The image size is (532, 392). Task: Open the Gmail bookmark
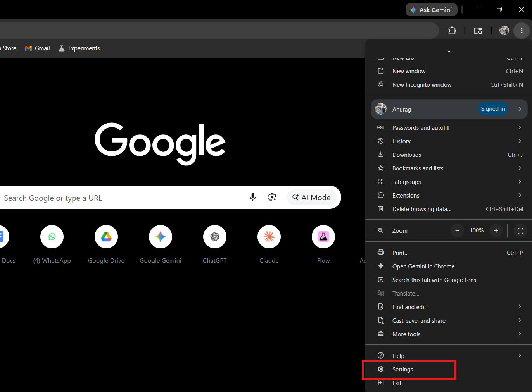(x=37, y=48)
